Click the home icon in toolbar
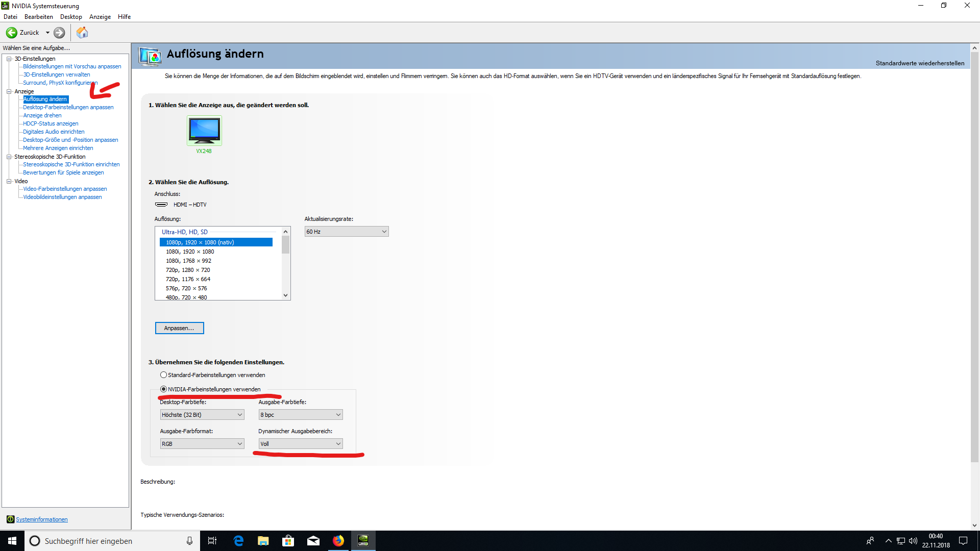The width and height of the screenshot is (980, 551). 82,33
